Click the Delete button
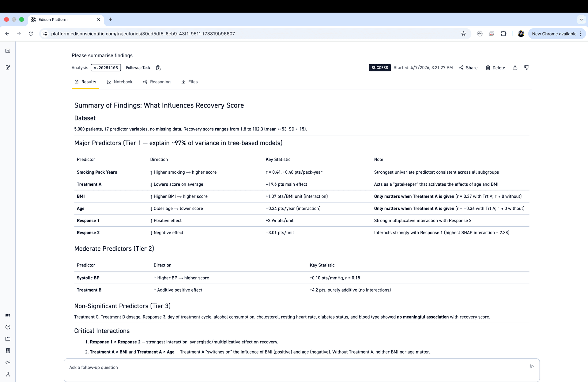Screen dimensions: 588x382 coord(495,68)
